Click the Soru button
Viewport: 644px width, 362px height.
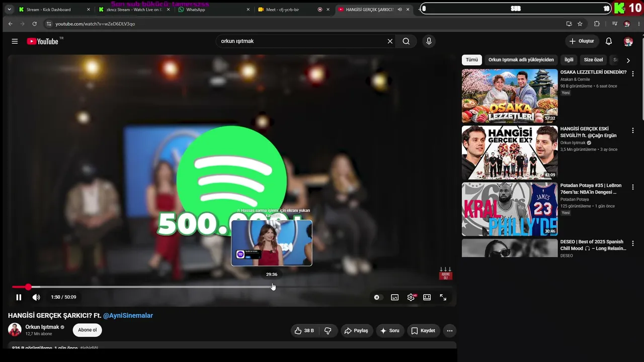click(390, 331)
